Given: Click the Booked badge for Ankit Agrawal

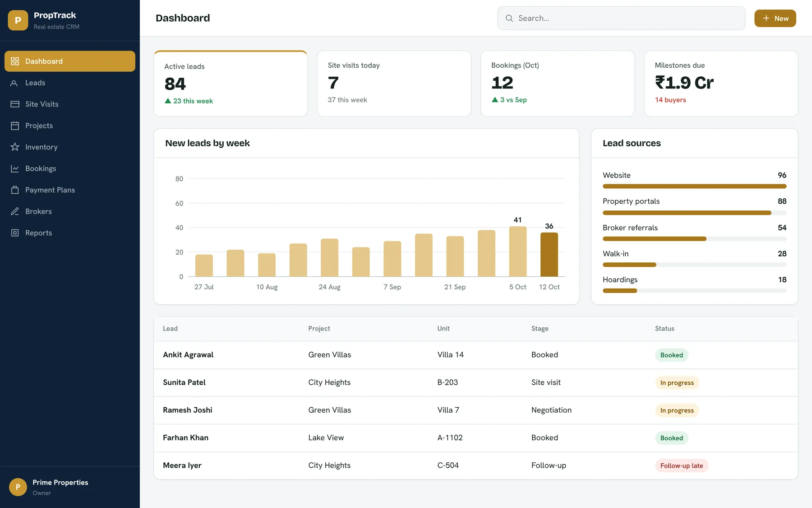Looking at the screenshot, I should click(x=671, y=355).
